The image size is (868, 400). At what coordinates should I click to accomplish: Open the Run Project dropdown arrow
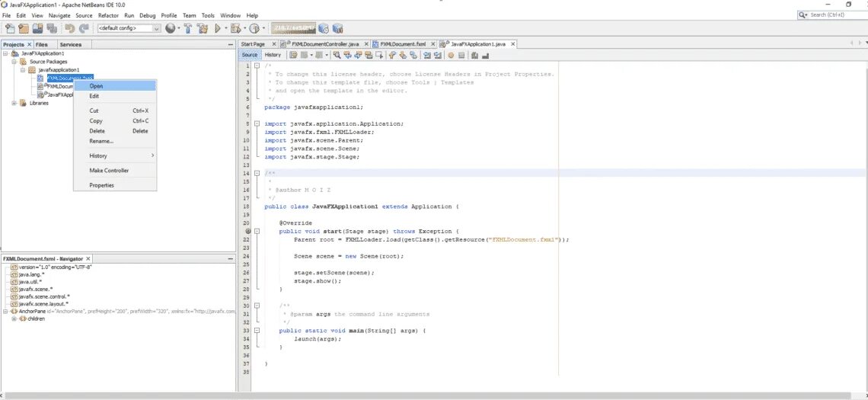click(225, 28)
